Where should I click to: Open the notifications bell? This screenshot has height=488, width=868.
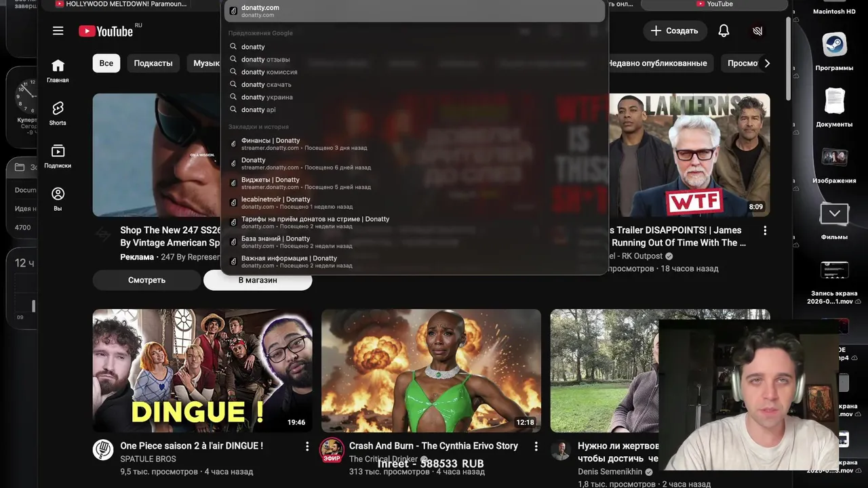pos(724,30)
